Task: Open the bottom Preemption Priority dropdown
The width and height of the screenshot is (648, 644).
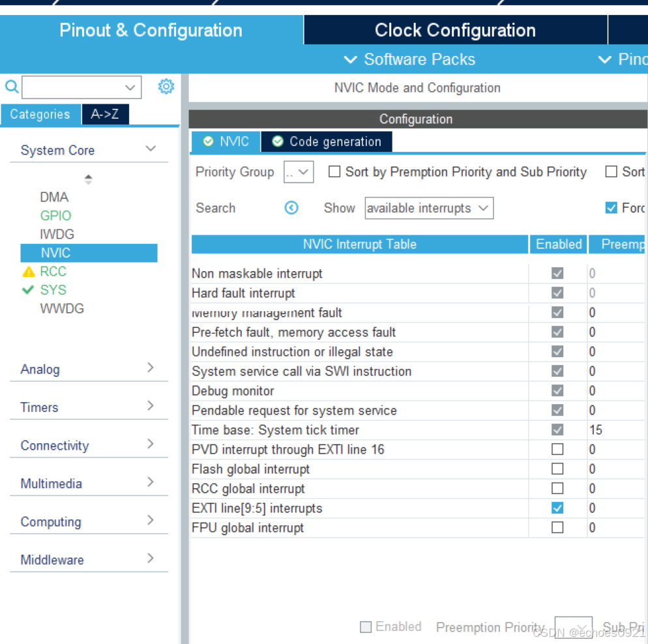Action: (573, 627)
